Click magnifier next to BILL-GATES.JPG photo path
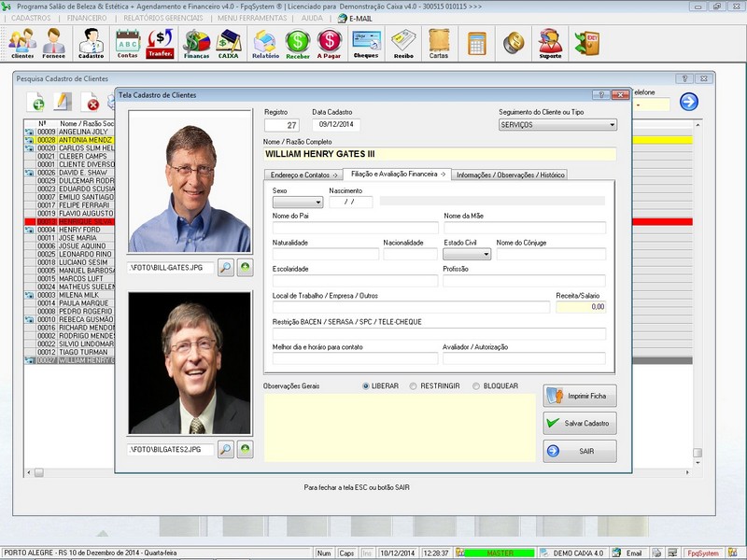747x560 pixels. [226, 268]
